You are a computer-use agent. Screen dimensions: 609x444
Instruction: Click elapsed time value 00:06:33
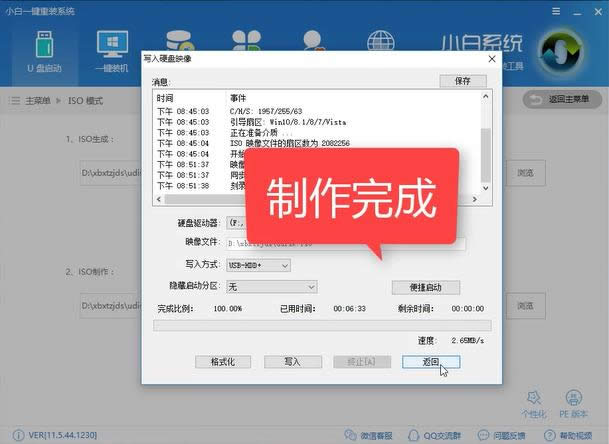[x=350, y=309]
